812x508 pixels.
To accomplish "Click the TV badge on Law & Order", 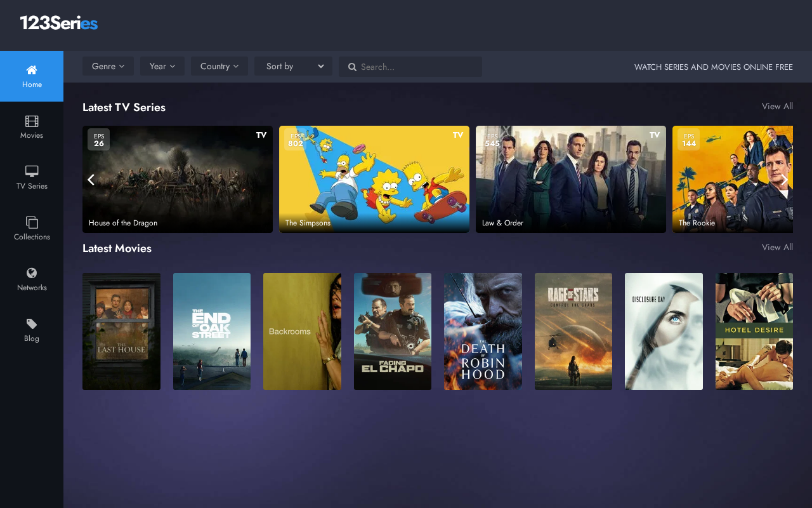I will tap(655, 135).
